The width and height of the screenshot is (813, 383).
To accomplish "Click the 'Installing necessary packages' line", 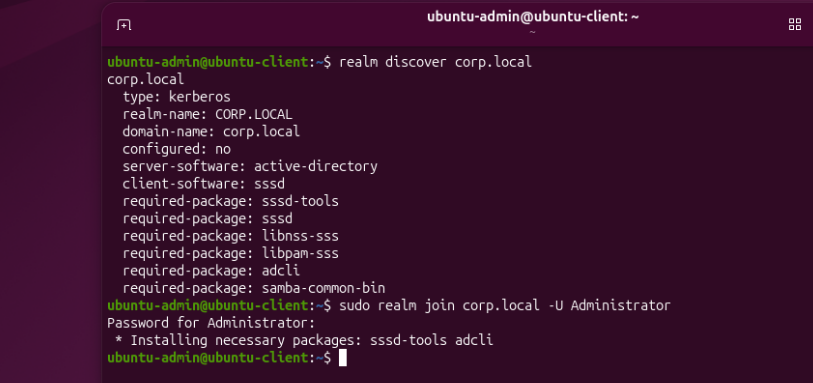I will coord(304,341).
